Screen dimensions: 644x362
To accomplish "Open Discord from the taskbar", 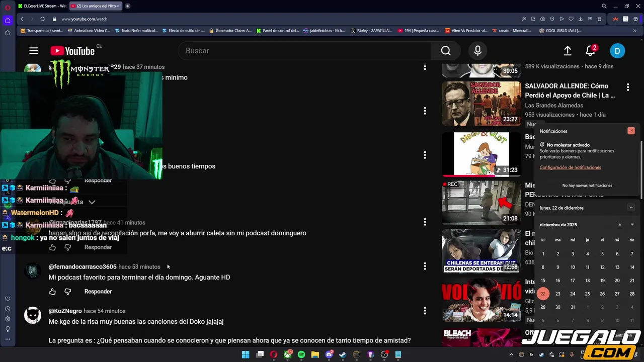I will coord(329,354).
